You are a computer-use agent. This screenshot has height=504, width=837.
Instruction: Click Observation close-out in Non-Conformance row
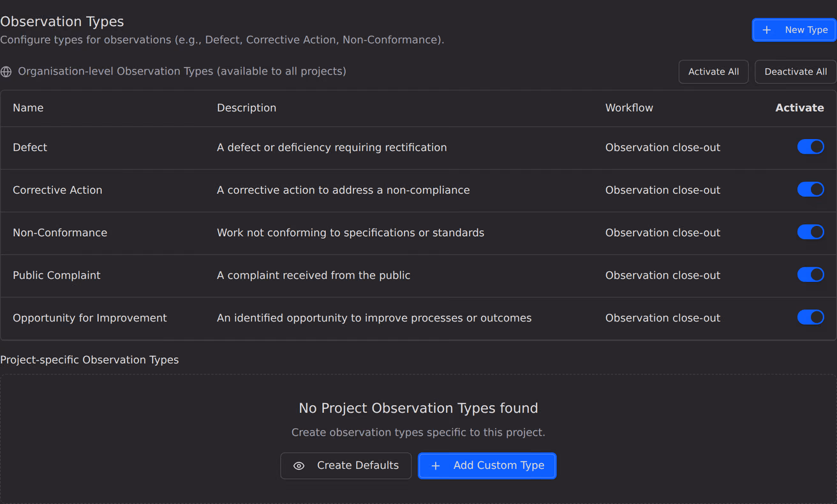coord(663,233)
